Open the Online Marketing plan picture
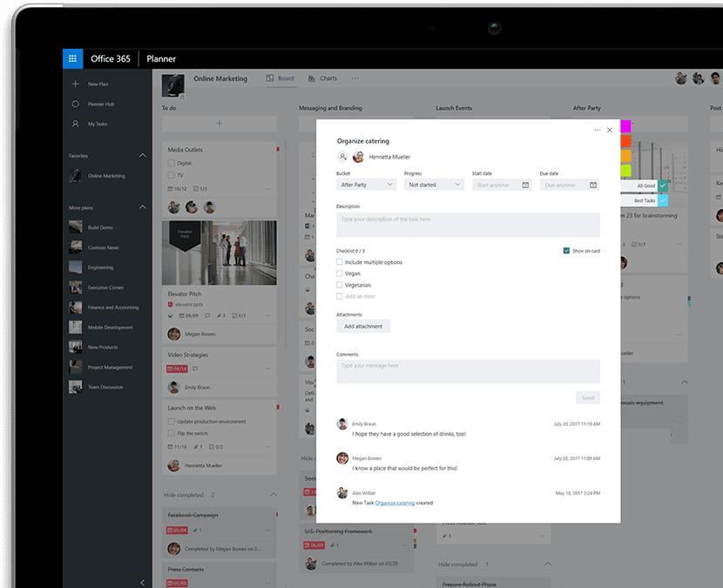 [173, 85]
